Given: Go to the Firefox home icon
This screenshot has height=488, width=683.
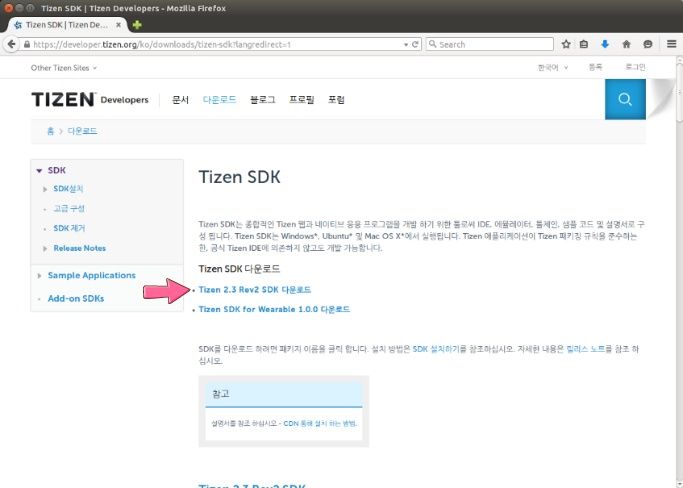Looking at the screenshot, I should (626, 44).
